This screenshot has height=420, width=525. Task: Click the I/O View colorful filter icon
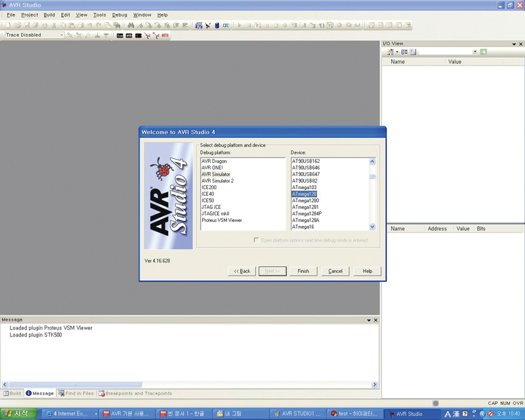(390, 52)
